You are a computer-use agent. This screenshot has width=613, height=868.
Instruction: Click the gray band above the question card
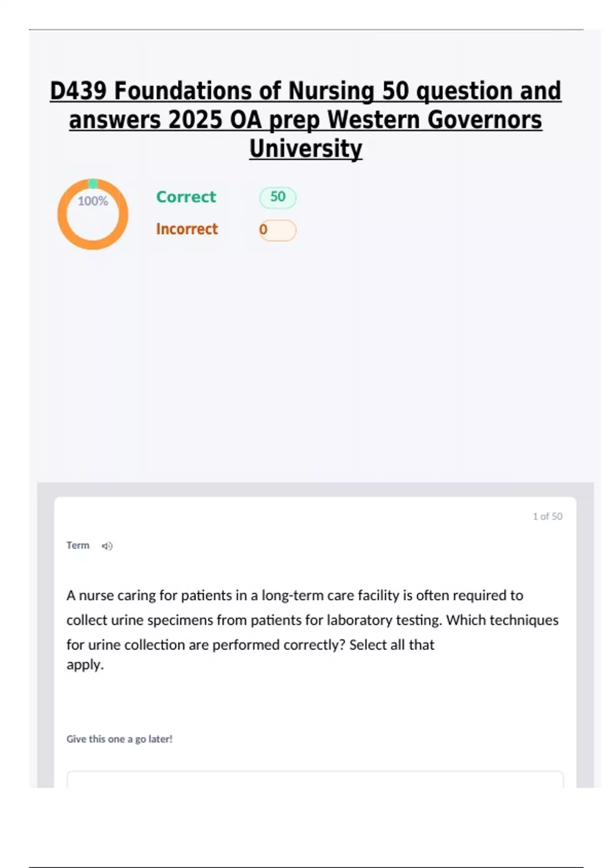click(315, 490)
